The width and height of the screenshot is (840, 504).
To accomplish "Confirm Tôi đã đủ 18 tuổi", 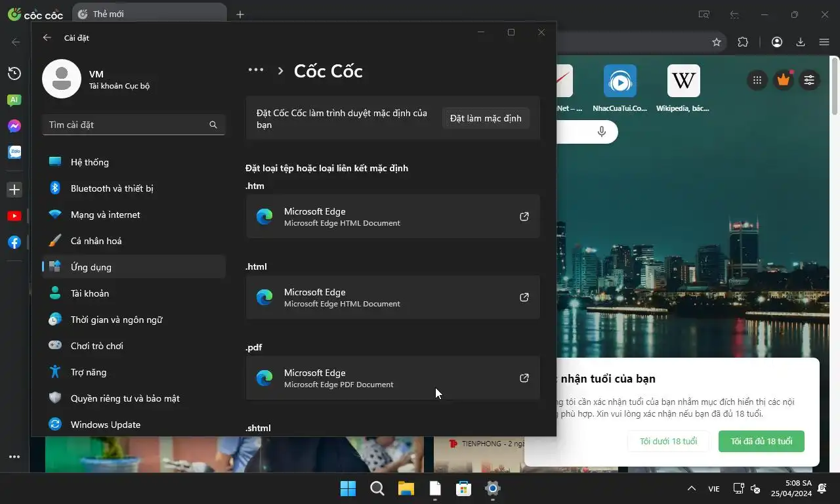I will pyautogui.click(x=761, y=441).
